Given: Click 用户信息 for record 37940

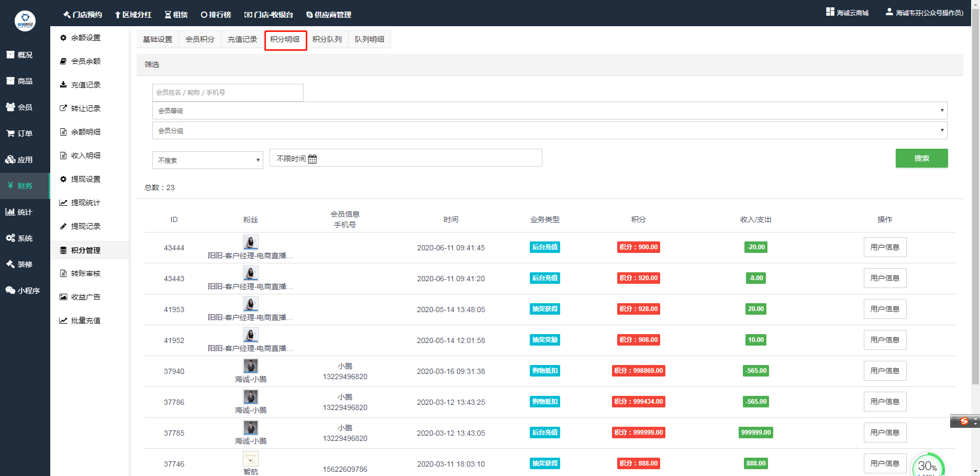Looking at the screenshot, I should pos(885,371).
